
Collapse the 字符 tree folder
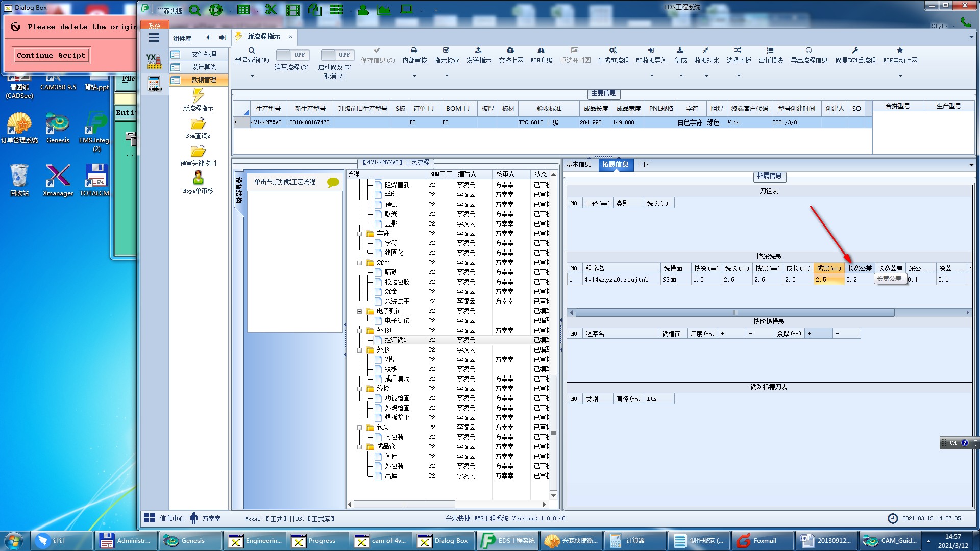click(360, 234)
